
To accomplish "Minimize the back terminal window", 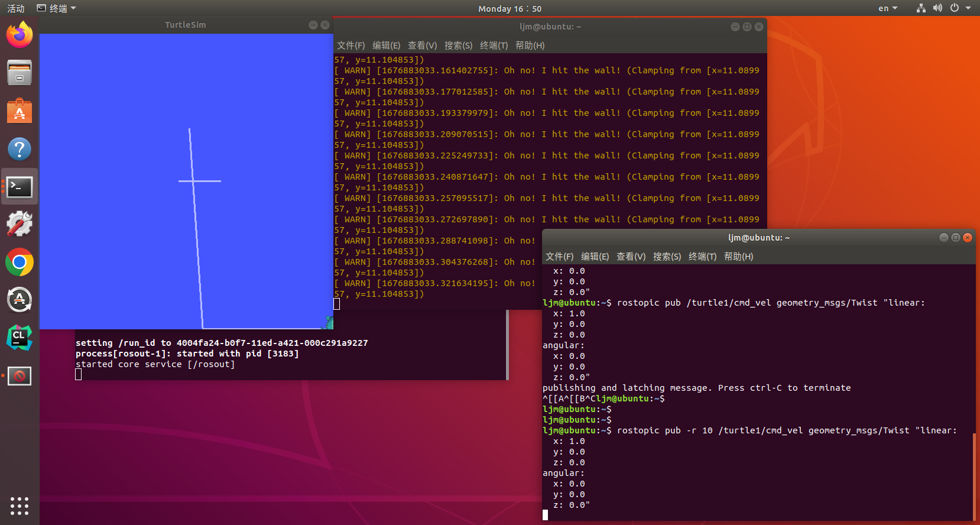I will click(735, 27).
